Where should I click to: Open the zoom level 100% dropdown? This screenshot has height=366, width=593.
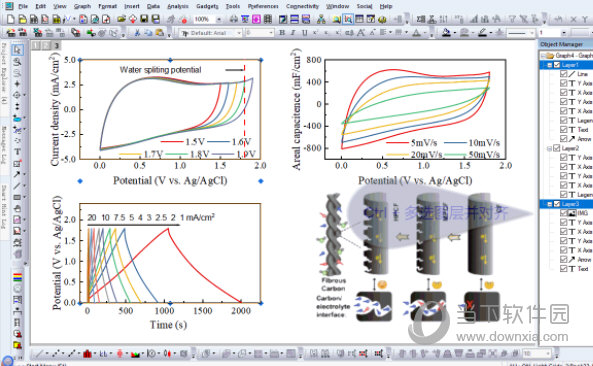click(219, 19)
